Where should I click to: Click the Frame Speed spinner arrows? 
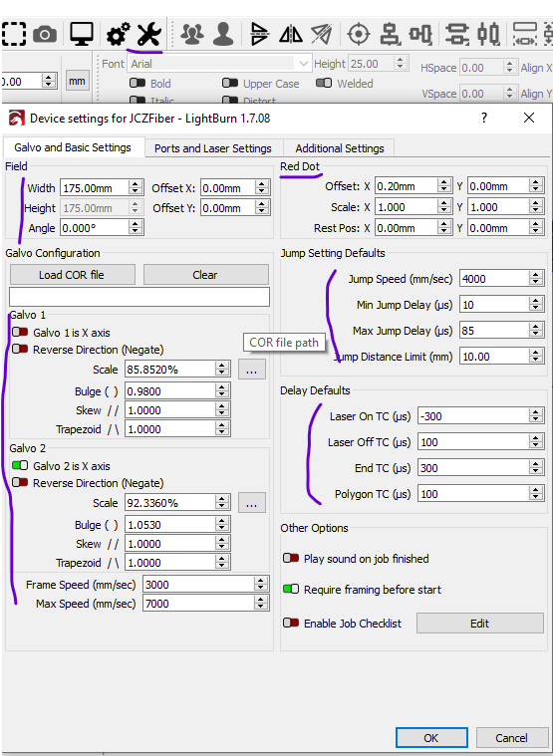[x=261, y=584]
